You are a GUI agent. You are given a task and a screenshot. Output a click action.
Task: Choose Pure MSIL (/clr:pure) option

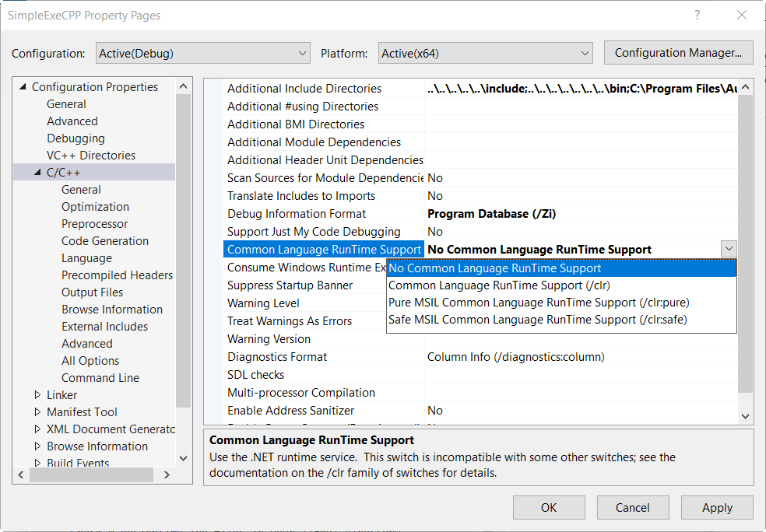[561, 302]
